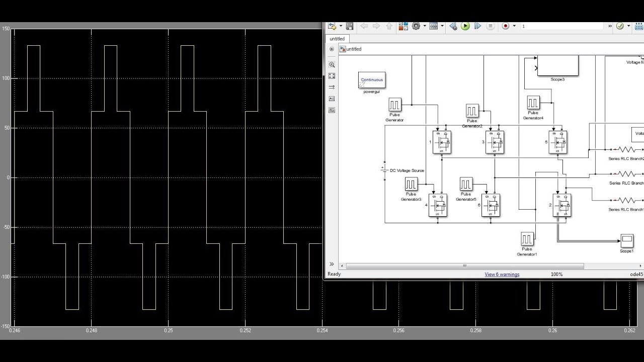Screen dimensions: 644x362
Task: Run the simulation with the green play button
Action: (465, 26)
